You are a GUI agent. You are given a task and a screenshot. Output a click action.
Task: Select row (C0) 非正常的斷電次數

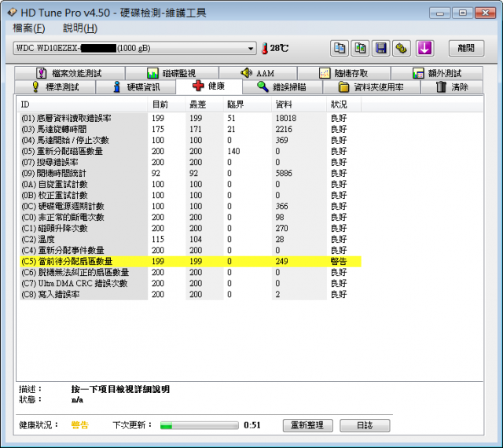coord(190,217)
